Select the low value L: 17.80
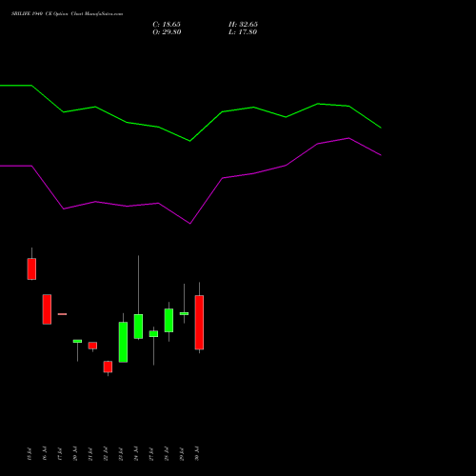 [x=243, y=32]
